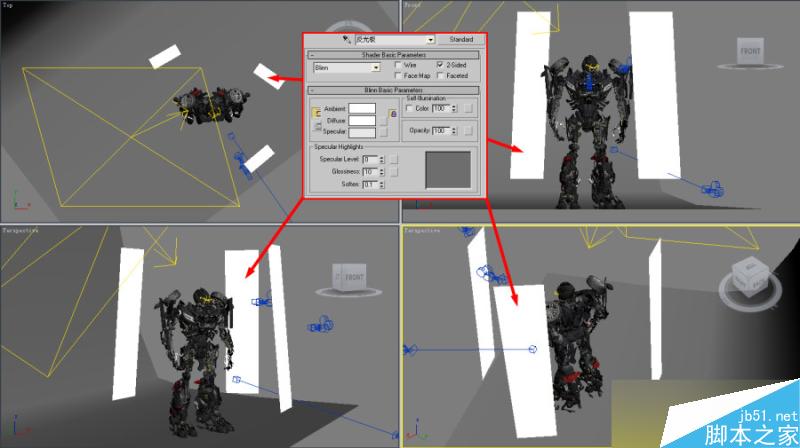Enable the Faceted checkbox
800x448 pixels.
coord(440,76)
